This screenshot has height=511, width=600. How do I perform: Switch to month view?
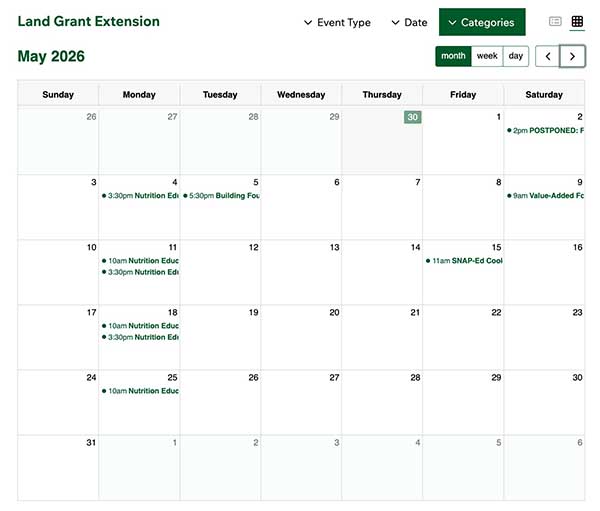453,56
